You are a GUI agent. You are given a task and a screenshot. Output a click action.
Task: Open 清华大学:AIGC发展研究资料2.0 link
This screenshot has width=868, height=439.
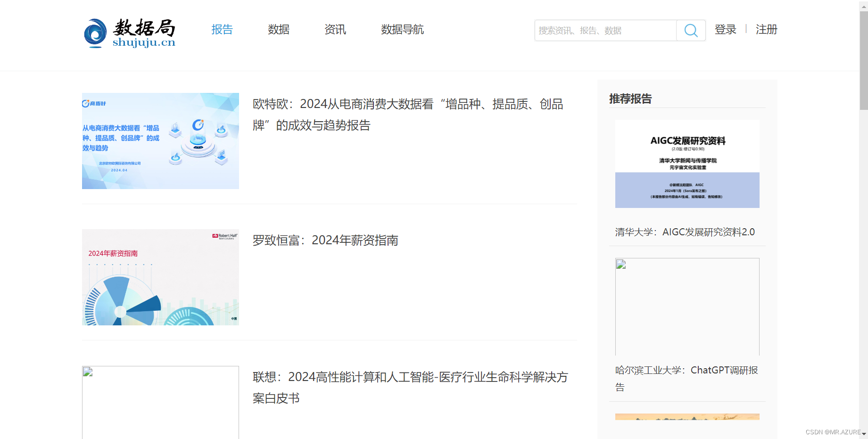(x=685, y=232)
